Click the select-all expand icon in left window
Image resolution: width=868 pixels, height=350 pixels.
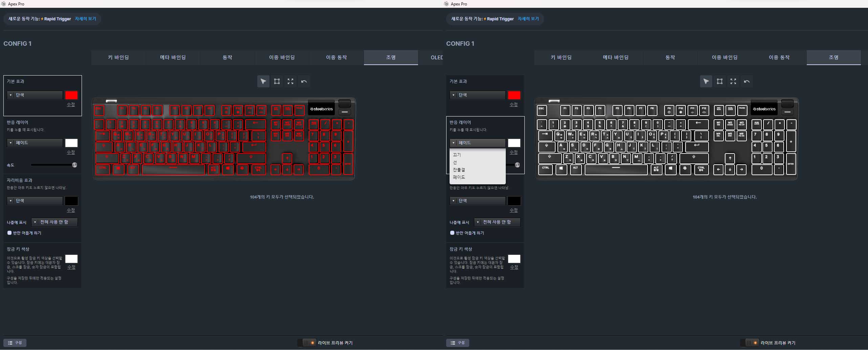point(290,81)
